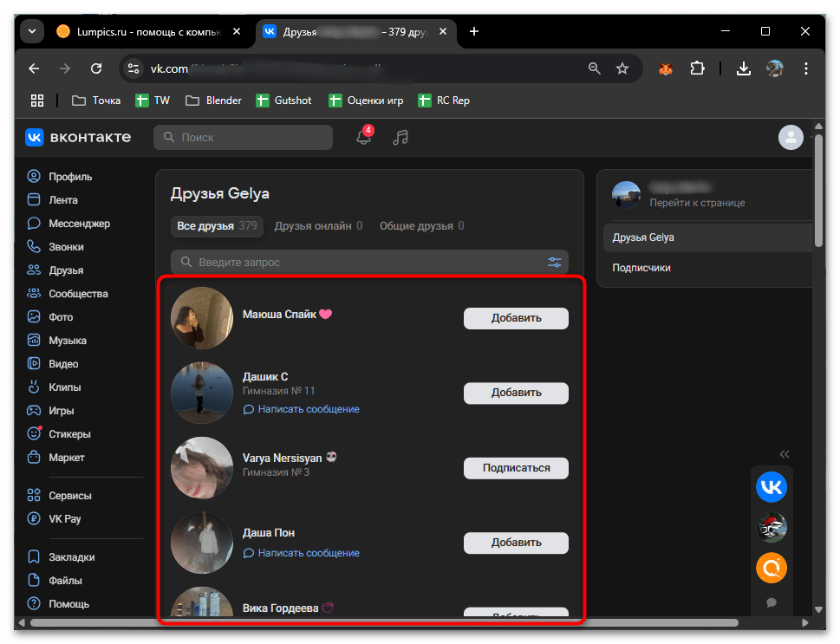Open Сервисы in the left menu
This screenshot has width=840, height=644.
click(x=60, y=496)
